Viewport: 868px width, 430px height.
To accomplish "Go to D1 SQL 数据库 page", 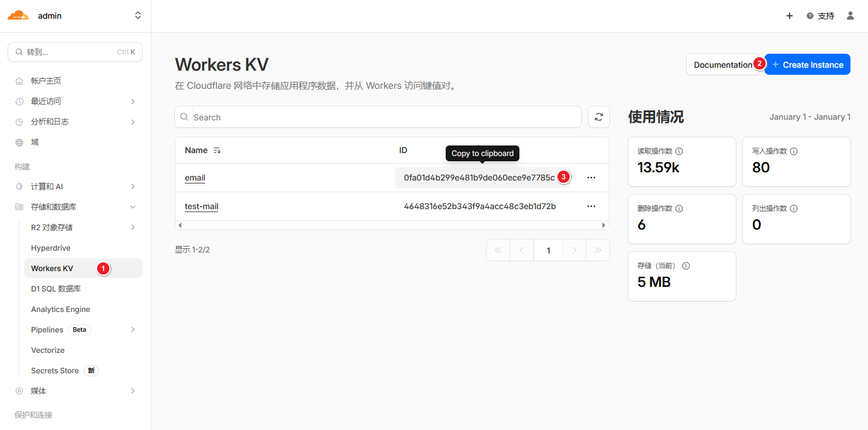I will (x=56, y=289).
